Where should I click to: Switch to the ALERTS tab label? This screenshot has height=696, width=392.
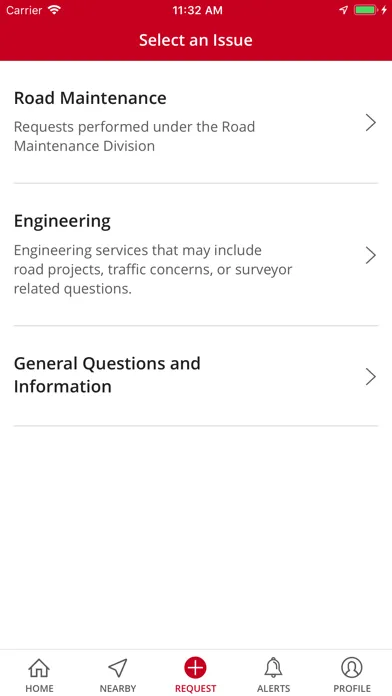pyautogui.click(x=273, y=688)
